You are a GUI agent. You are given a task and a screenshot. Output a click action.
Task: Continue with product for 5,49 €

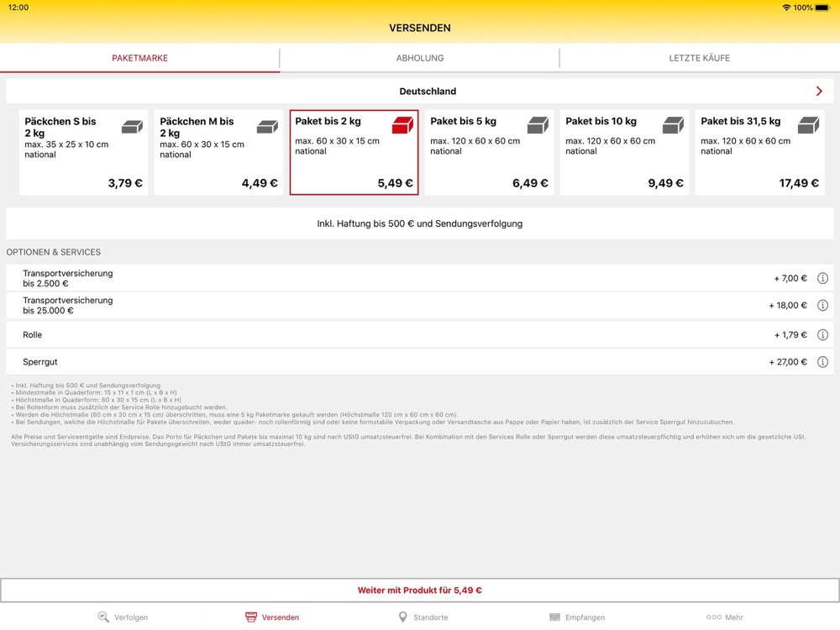420,591
